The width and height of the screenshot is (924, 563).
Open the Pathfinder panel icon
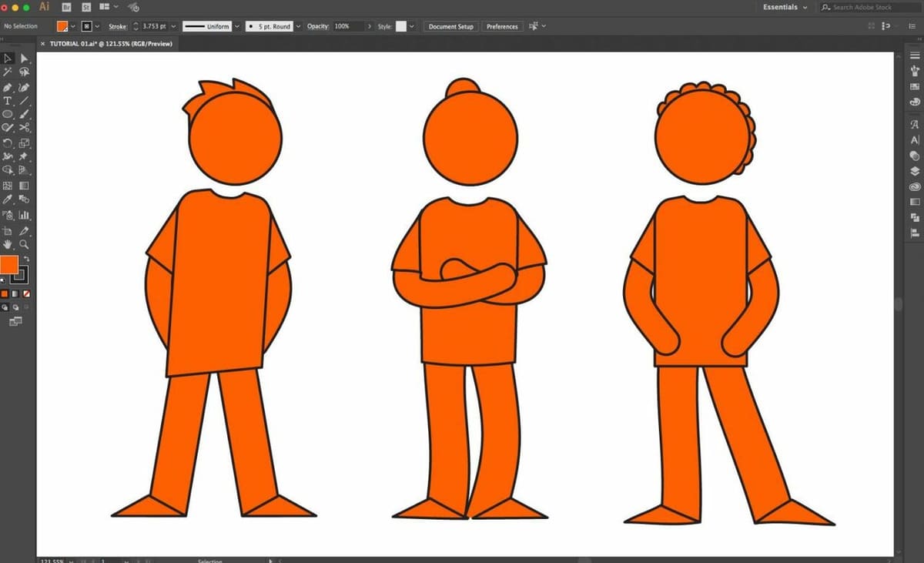pyautogui.click(x=915, y=218)
